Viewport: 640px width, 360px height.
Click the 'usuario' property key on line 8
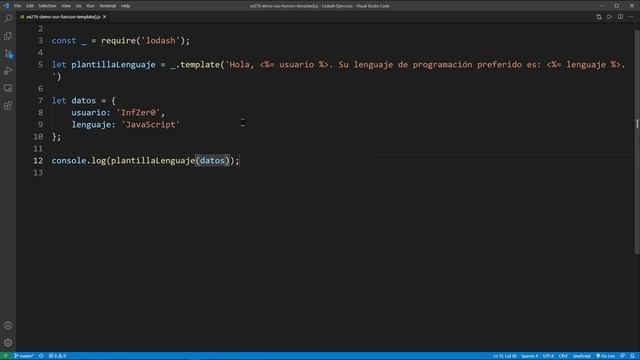click(x=88, y=113)
